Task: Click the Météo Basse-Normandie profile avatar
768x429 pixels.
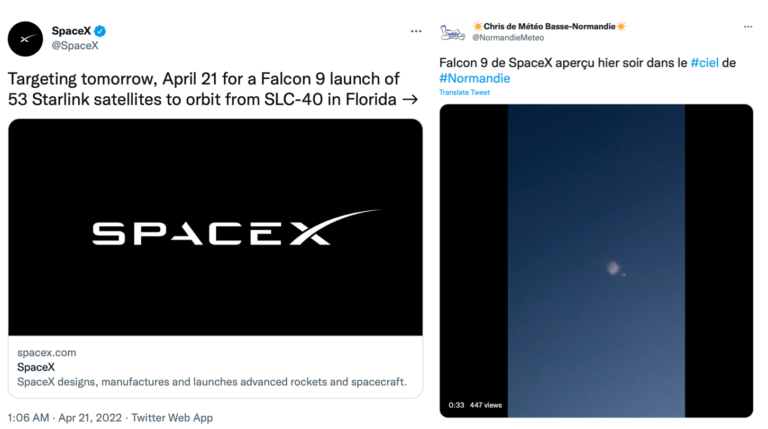Action: [x=452, y=33]
